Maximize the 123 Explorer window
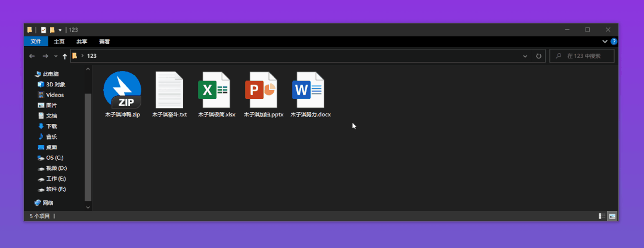This screenshot has width=644, height=248. tap(587, 30)
